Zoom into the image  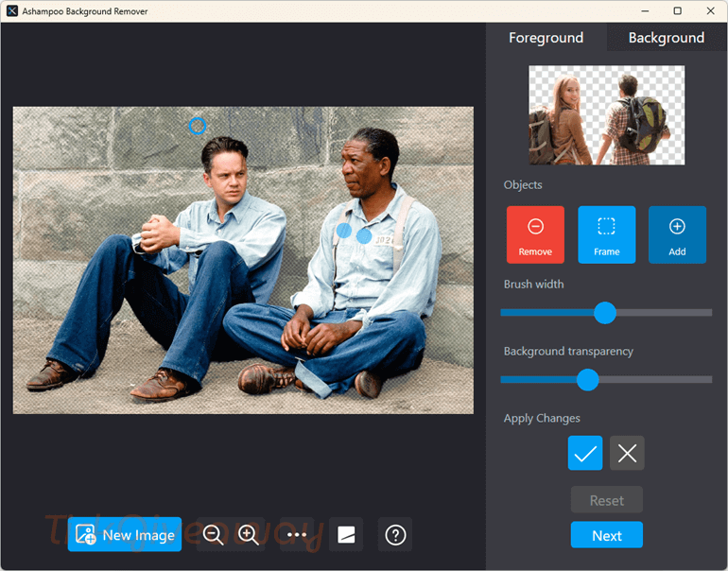[x=249, y=534]
